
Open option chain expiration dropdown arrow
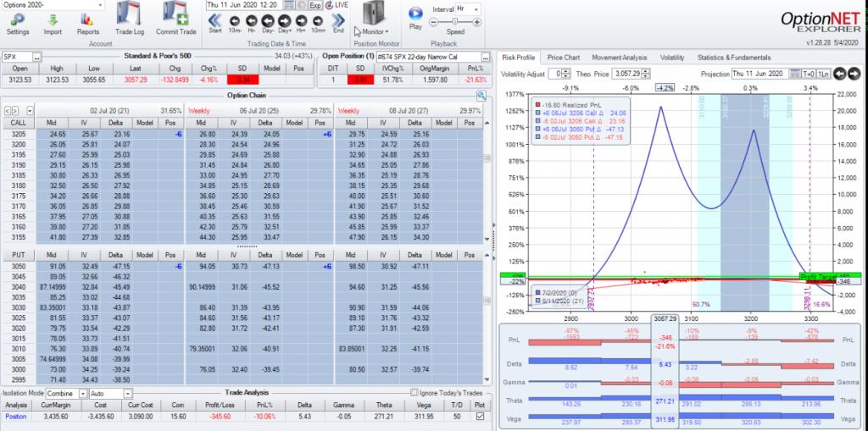tap(30, 111)
